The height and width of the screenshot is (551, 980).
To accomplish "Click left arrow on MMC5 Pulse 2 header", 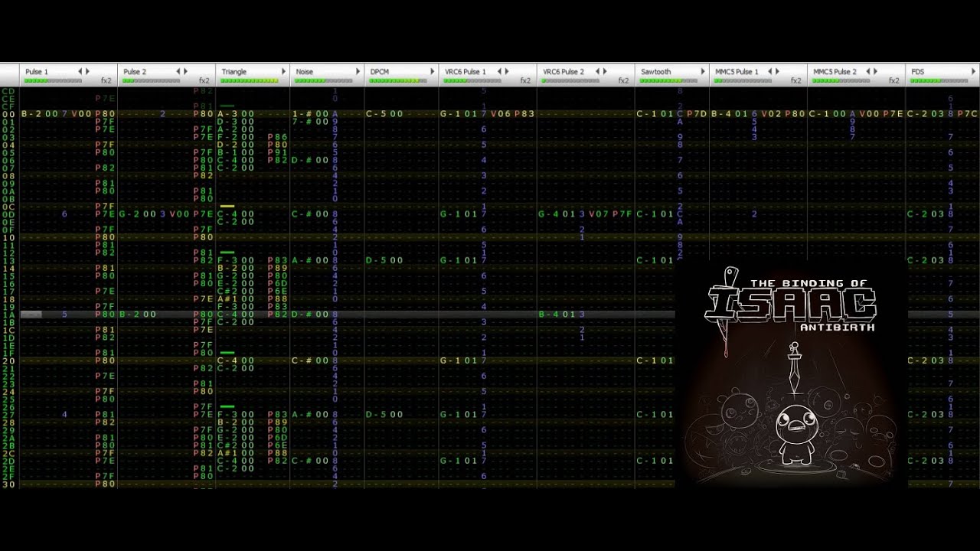I will tap(867, 71).
